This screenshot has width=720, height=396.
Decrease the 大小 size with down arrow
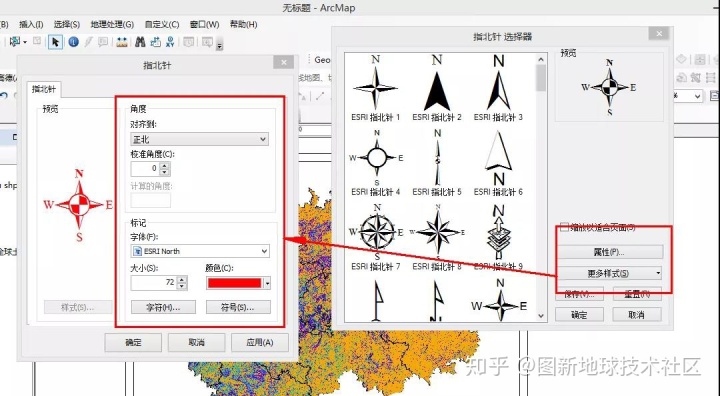click(182, 286)
